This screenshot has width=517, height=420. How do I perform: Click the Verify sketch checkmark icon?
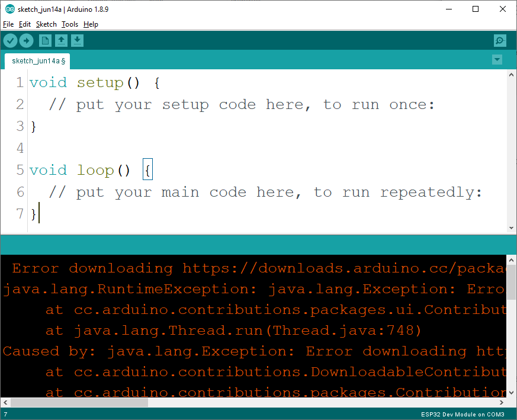[x=10, y=40]
